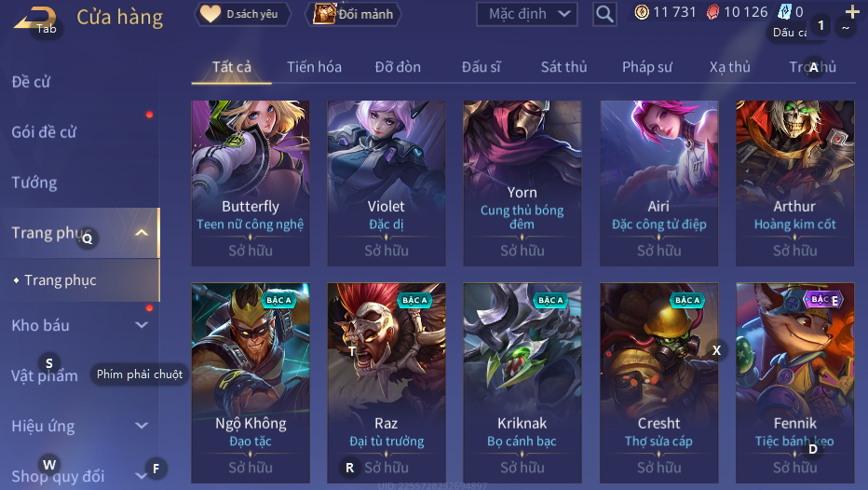Click the gold coin currency icon
Image resolution: width=868 pixels, height=490 pixels.
[x=642, y=12]
